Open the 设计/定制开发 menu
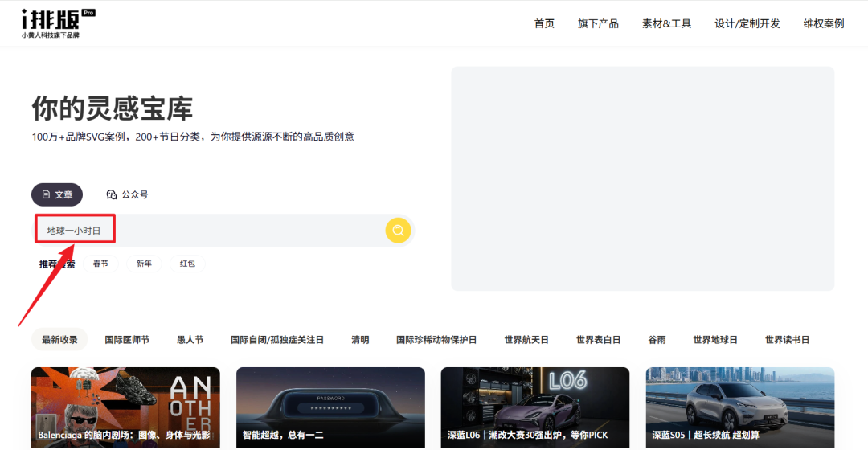This screenshot has width=868, height=450. pyautogui.click(x=747, y=23)
